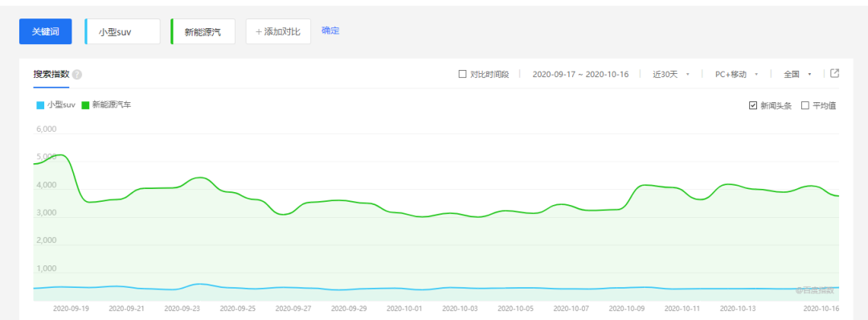Click the 2020-10-01 marker on the chart axis

pyautogui.click(x=404, y=309)
